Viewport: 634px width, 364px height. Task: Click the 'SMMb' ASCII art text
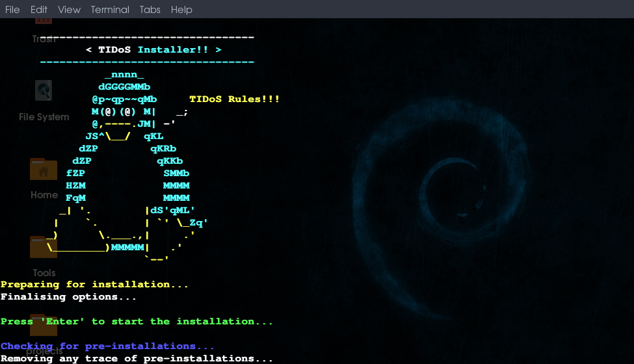(176, 174)
